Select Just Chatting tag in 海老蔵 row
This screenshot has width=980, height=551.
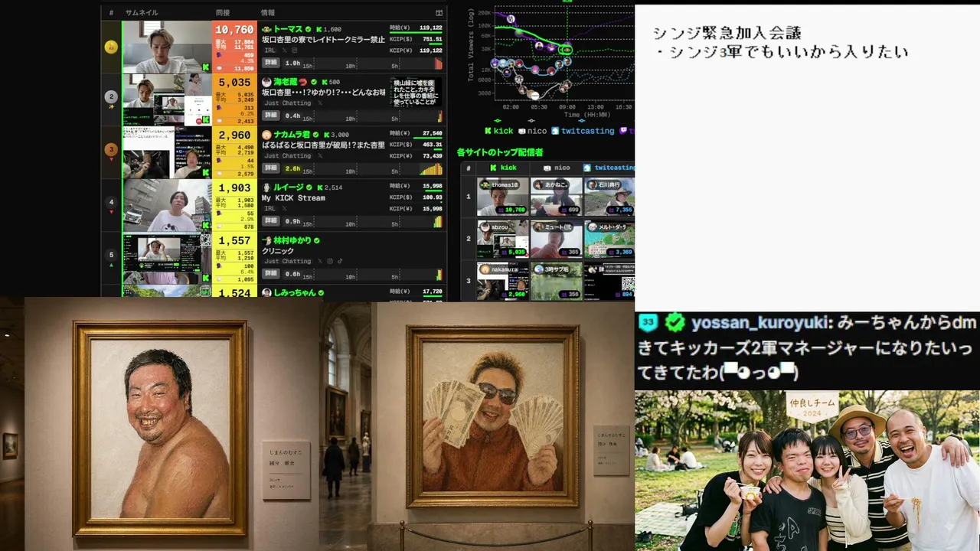tap(287, 103)
